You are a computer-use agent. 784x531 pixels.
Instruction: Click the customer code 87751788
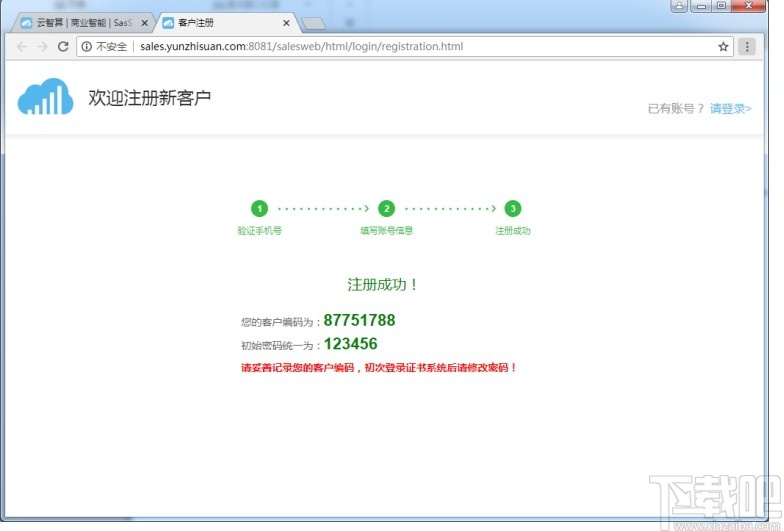(x=360, y=320)
